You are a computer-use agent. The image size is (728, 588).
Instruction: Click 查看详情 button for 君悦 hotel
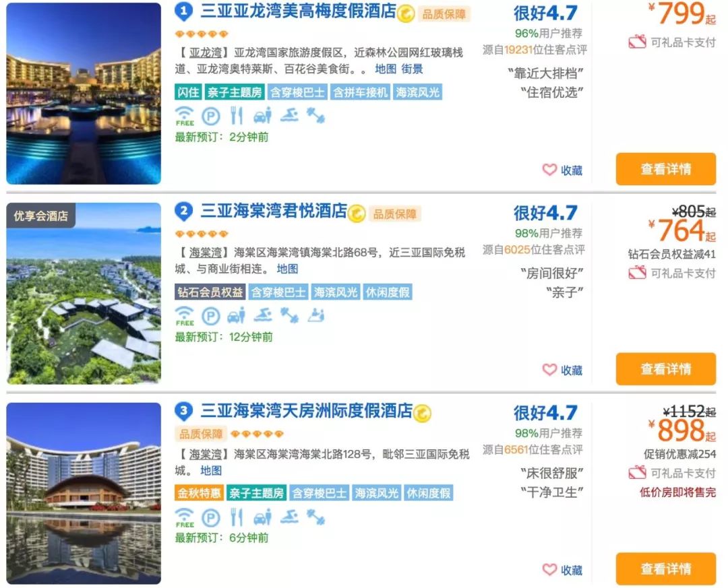[666, 369]
